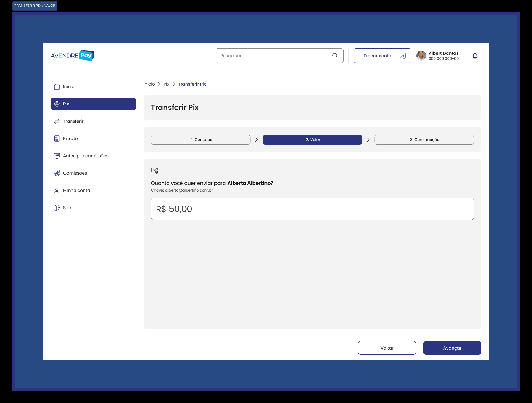Viewport: 532px width, 403px height.
Task: Select Pix menu item in sidebar
Action: point(93,104)
